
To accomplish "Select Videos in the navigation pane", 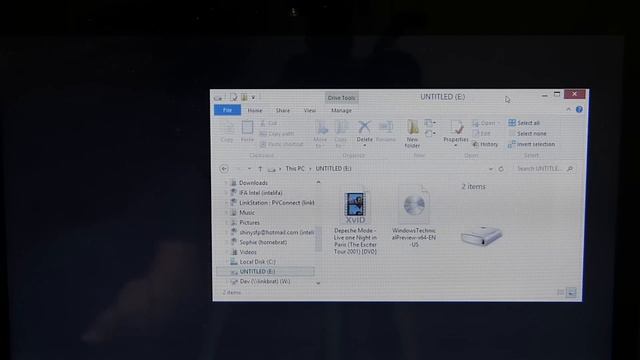I will 248,252.
